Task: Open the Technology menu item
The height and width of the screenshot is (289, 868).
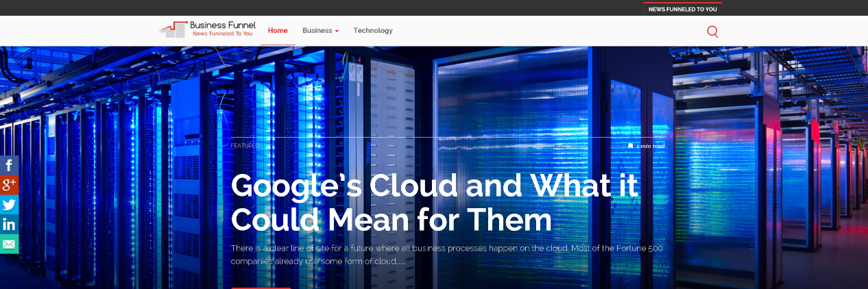Action: click(373, 31)
